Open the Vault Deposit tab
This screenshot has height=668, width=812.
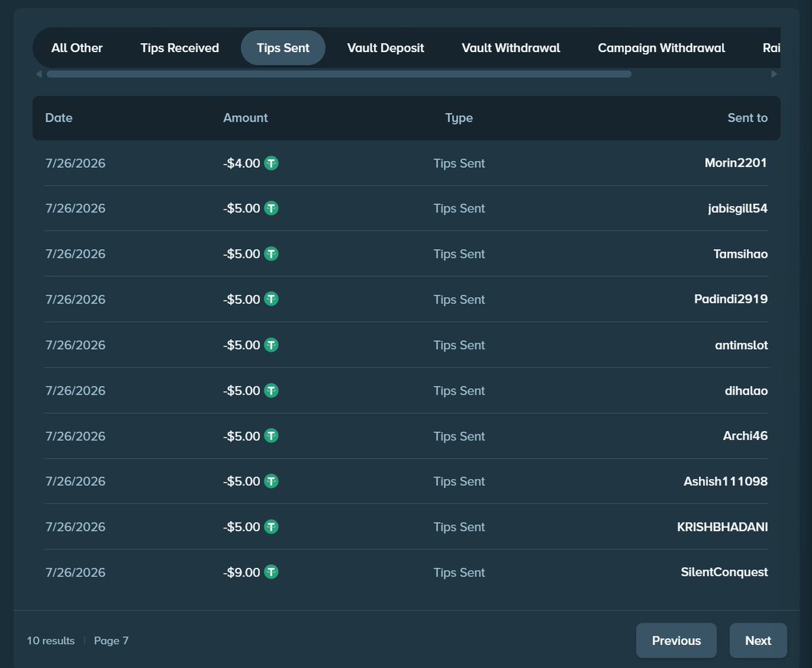click(386, 48)
